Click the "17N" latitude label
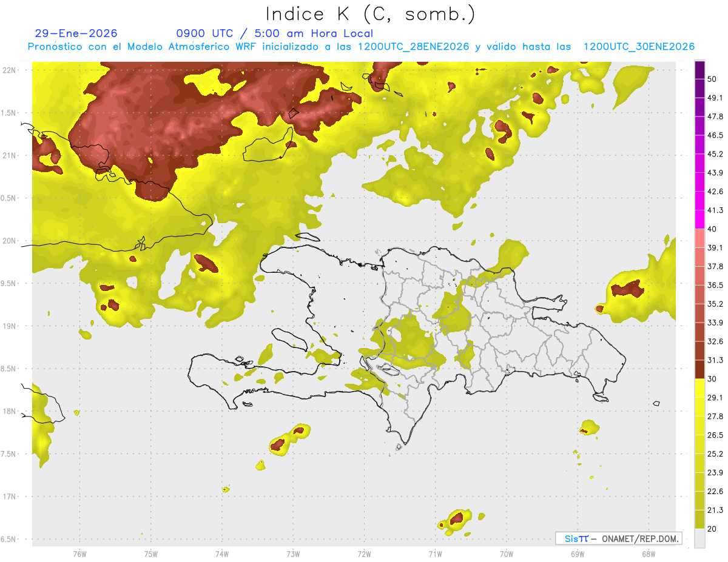Image resolution: width=728 pixels, height=562 pixels. (x=8, y=497)
